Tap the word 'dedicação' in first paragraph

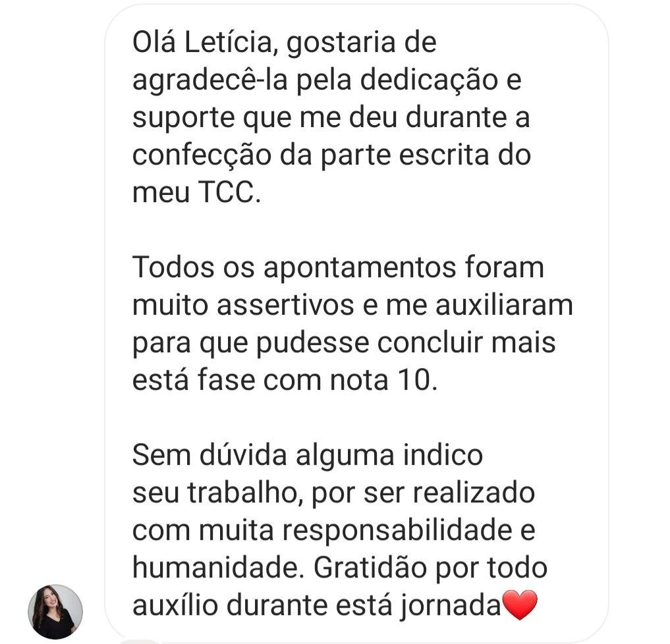(429, 81)
